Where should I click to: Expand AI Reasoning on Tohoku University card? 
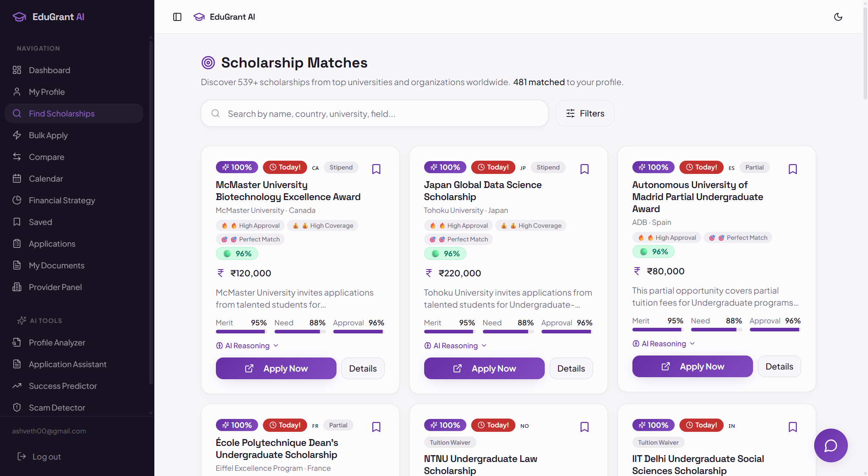point(456,346)
